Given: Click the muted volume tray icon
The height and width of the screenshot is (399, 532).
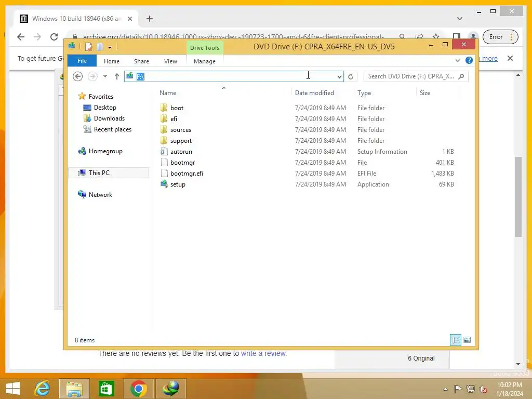Looking at the screenshot, I should [x=483, y=389].
